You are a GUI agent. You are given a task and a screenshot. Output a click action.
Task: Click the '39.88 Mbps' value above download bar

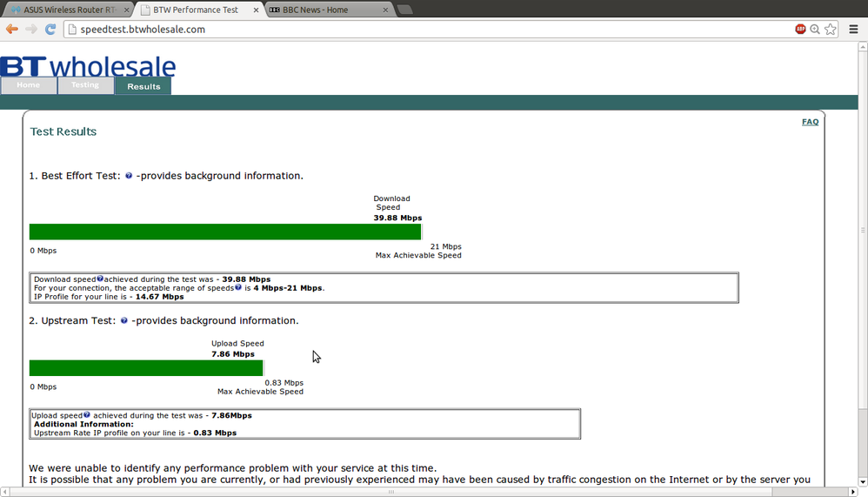(397, 218)
